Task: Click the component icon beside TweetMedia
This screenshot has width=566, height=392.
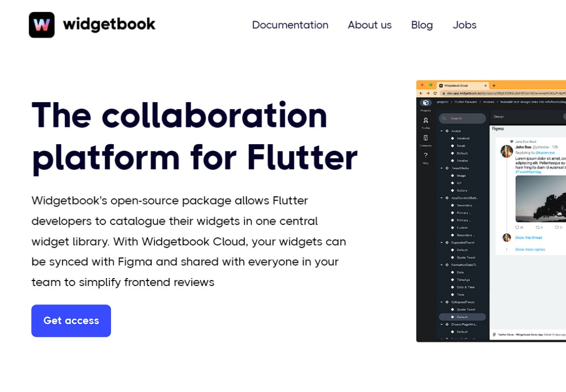Action: click(x=447, y=168)
